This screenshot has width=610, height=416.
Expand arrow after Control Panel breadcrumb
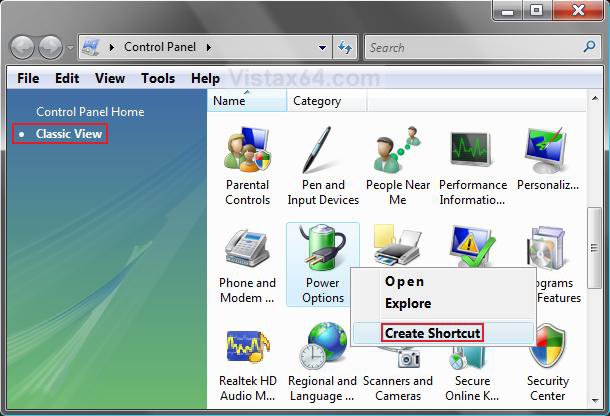pos(209,47)
